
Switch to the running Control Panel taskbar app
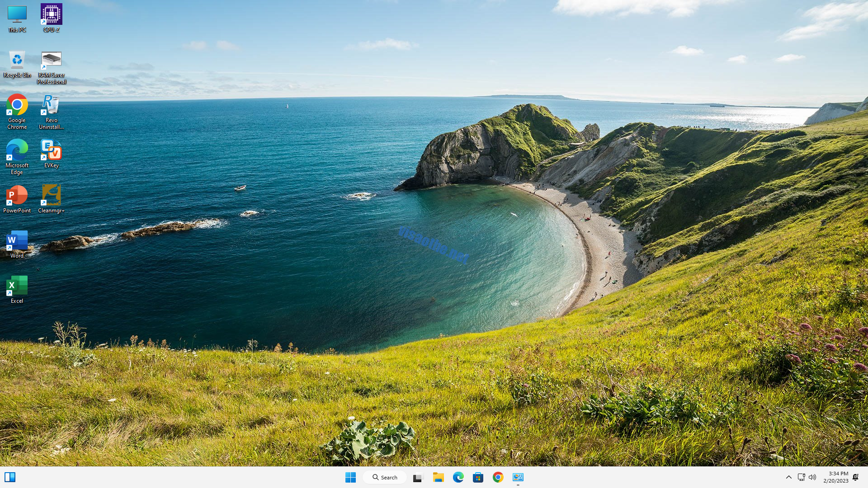518,477
